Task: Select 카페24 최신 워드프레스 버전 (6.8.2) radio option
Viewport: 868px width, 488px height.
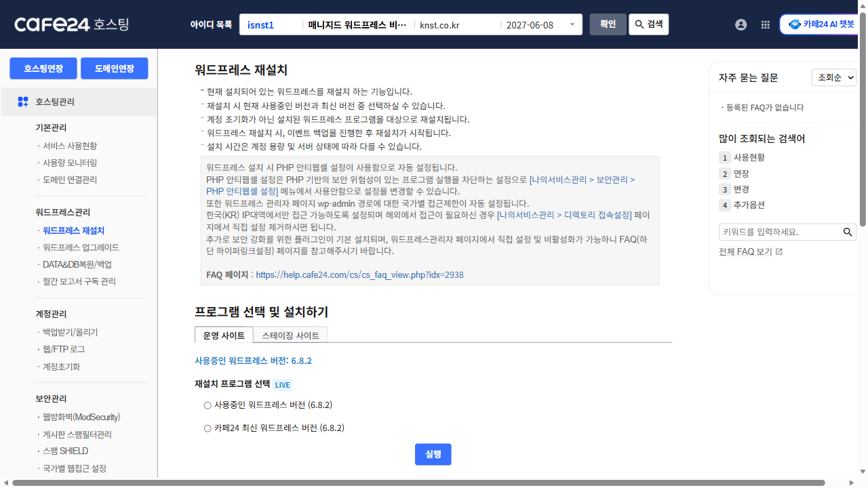Action: (208, 428)
